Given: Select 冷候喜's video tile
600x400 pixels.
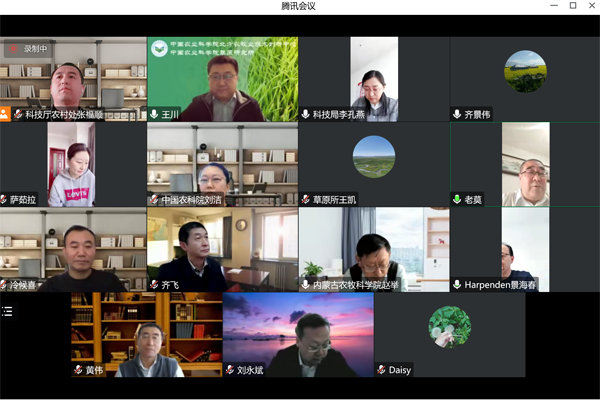Looking at the screenshot, I should [x=73, y=250].
